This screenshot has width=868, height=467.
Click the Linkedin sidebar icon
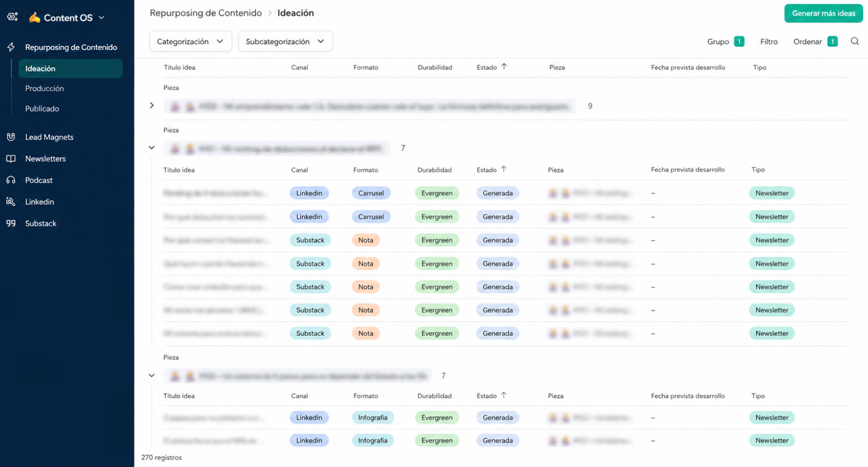[x=11, y=202]
